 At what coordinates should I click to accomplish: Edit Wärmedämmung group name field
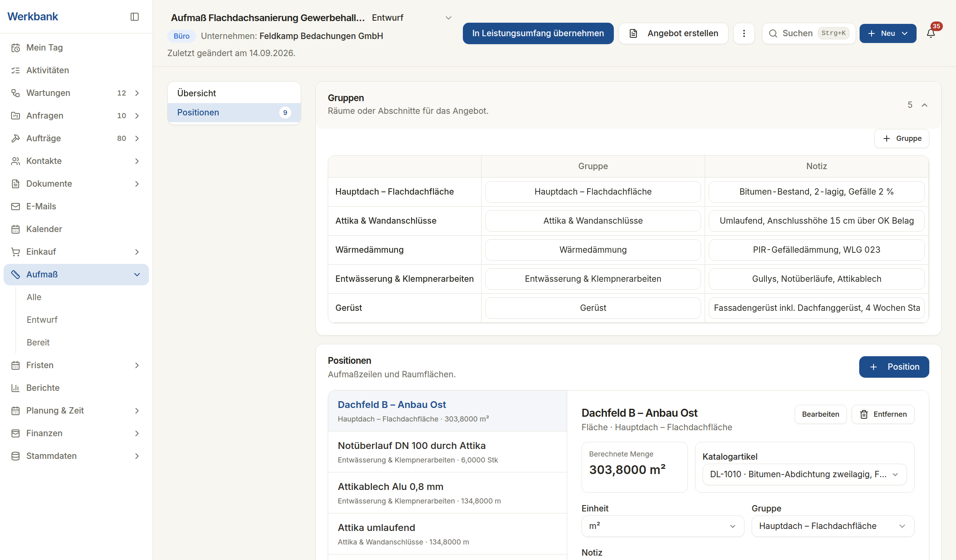pos(593,250)
